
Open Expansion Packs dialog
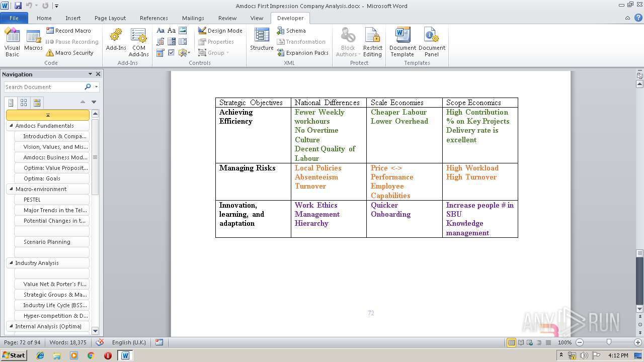pyautogui.click(x=303, y=53)
